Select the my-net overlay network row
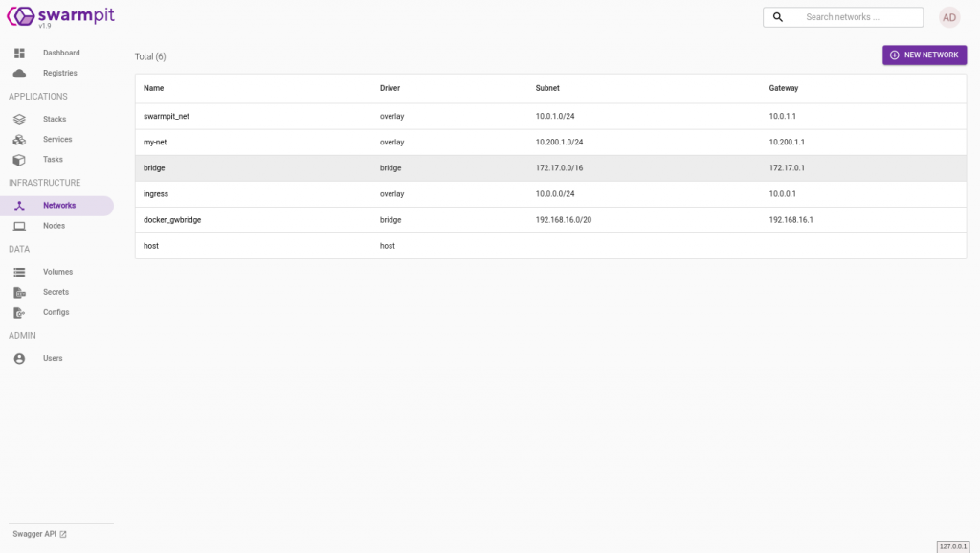The height and width of the screenshot is (553, 980). coord(157,142)
